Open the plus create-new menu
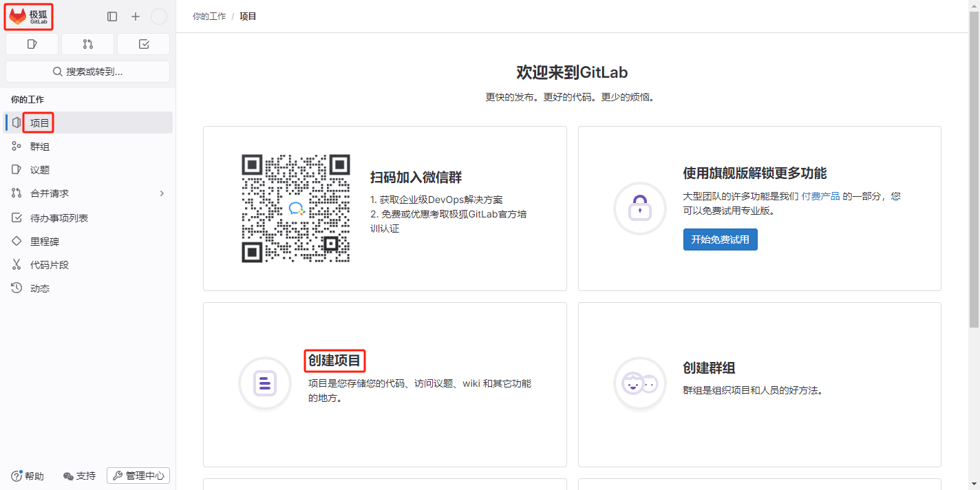 point(136,17)
